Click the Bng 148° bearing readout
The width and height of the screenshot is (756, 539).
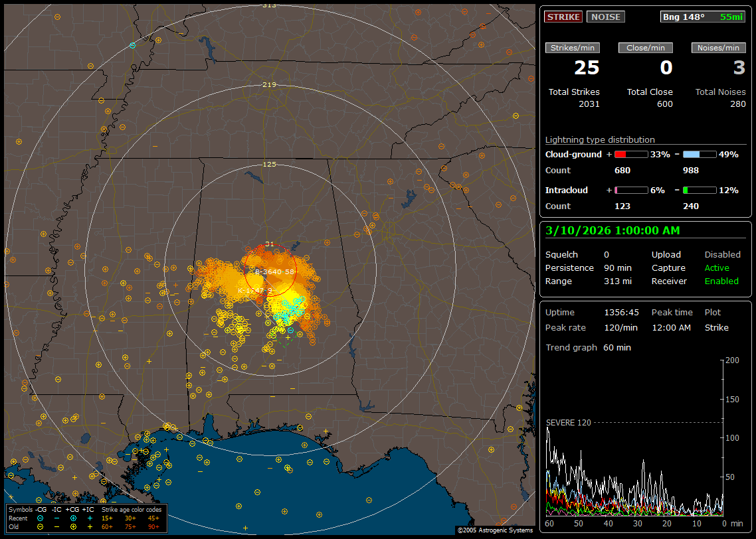(684, 17)
